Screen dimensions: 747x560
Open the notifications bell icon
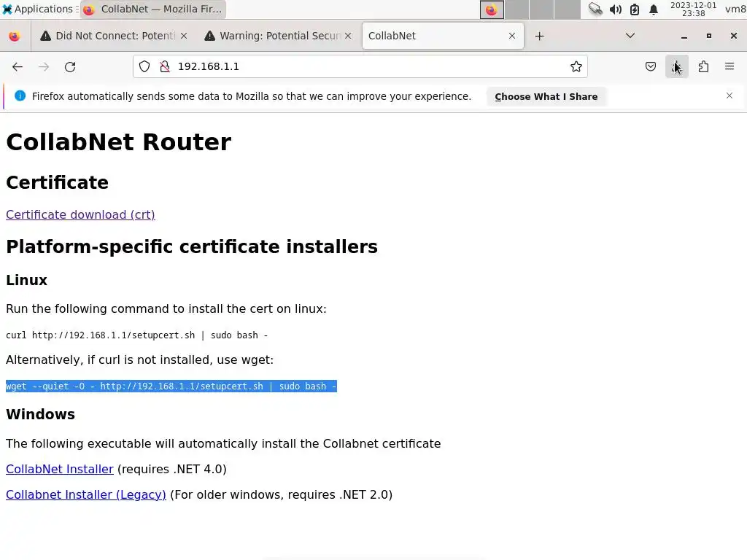[654, 9]
